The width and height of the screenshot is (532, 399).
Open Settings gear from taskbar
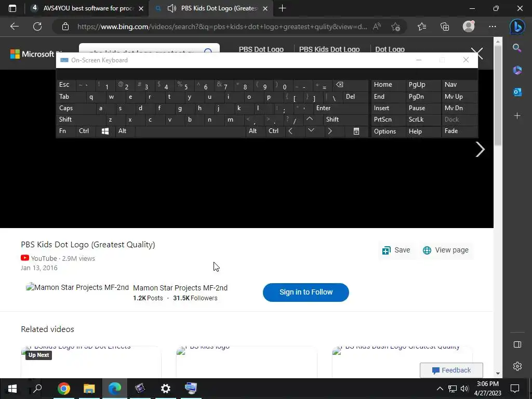[x=165, y=389]
